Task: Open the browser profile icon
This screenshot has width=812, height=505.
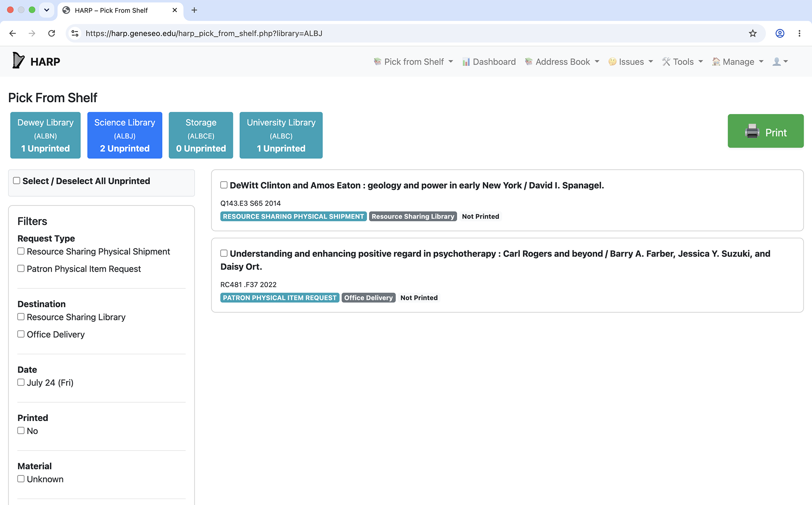Action: 780,33
